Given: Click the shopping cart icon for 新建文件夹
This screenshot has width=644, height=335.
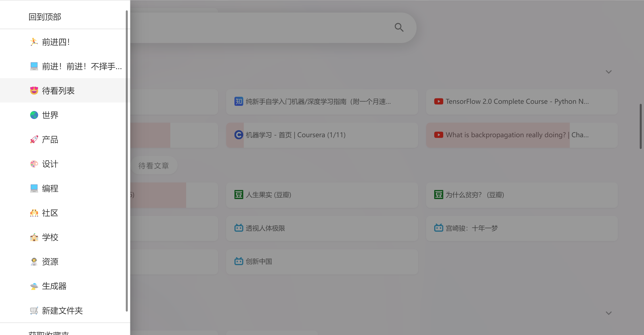Looking at the screenshot, I should coord(34,311).
